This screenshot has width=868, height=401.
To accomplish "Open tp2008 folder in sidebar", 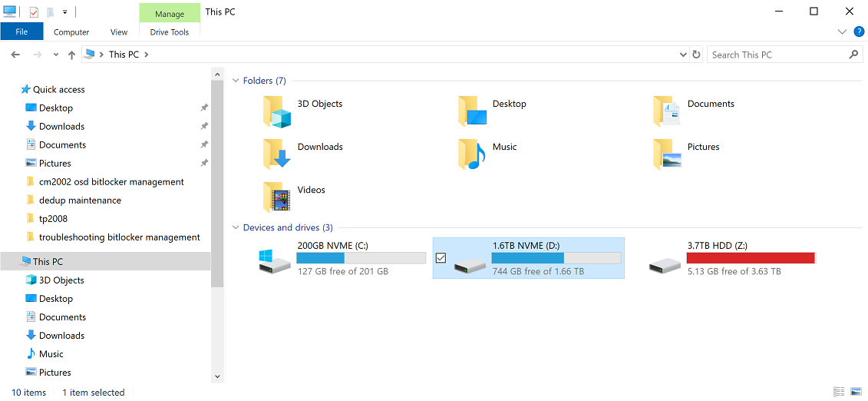I will pos(53,218).
